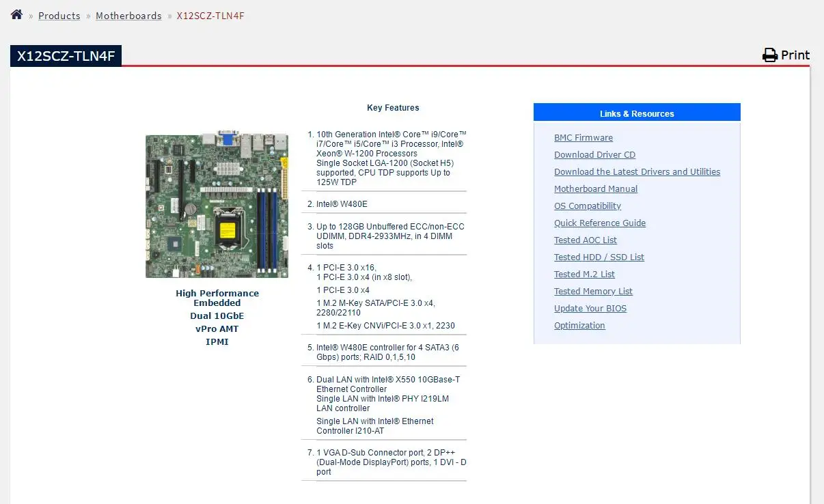Click the Intel® W480E chipset entry

(x=342, y=204)
